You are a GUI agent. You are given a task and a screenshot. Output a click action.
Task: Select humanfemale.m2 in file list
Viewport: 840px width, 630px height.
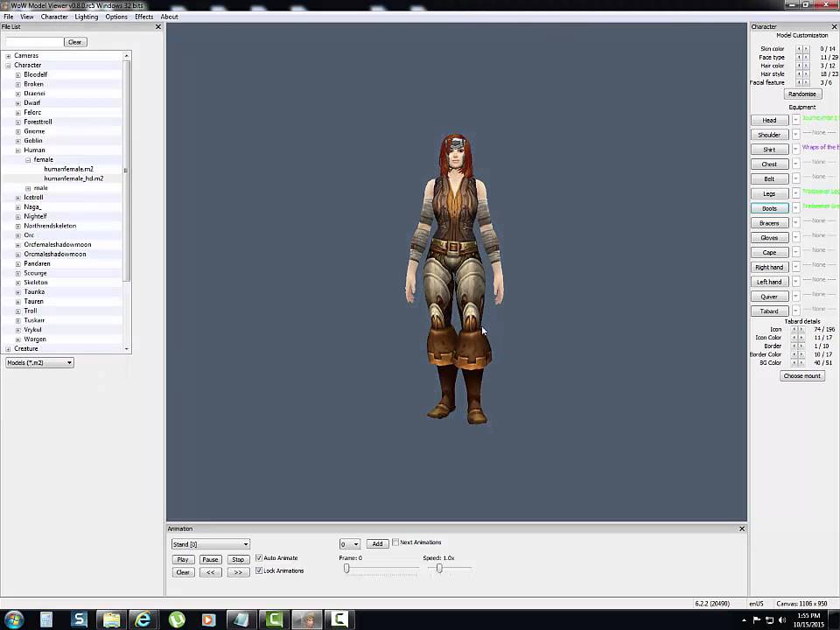pos(68,169)
